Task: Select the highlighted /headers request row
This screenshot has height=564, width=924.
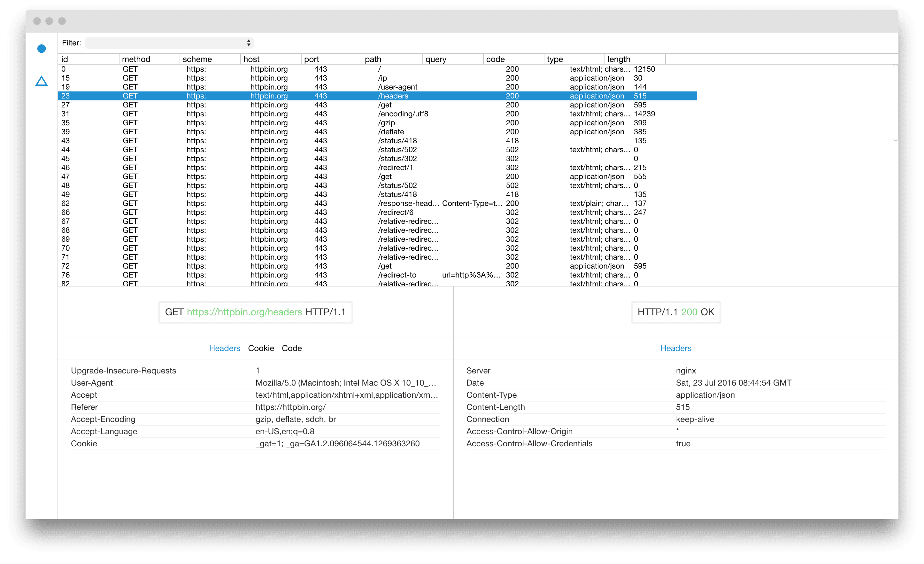Action: (x=378, y=96)
